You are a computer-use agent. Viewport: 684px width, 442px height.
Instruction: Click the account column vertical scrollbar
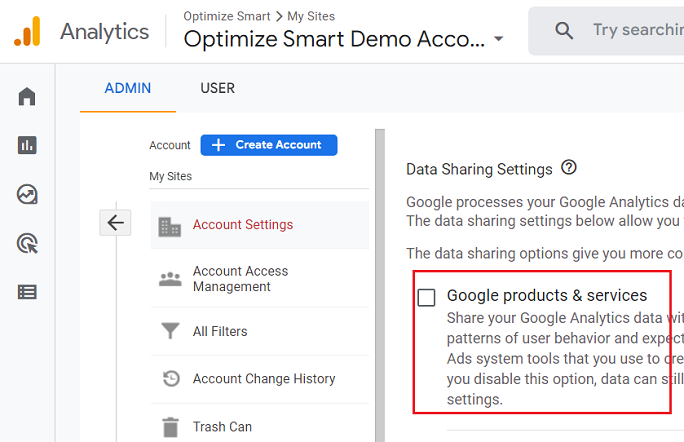click(380, 285)
